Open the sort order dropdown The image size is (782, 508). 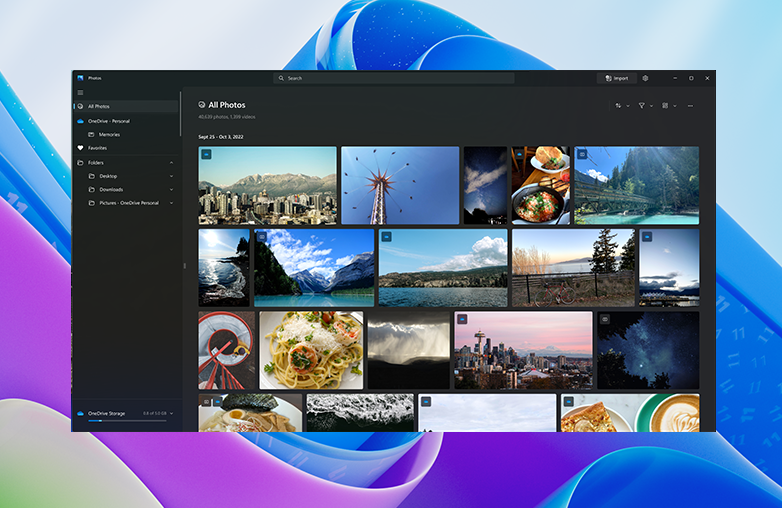coord(622,106)
